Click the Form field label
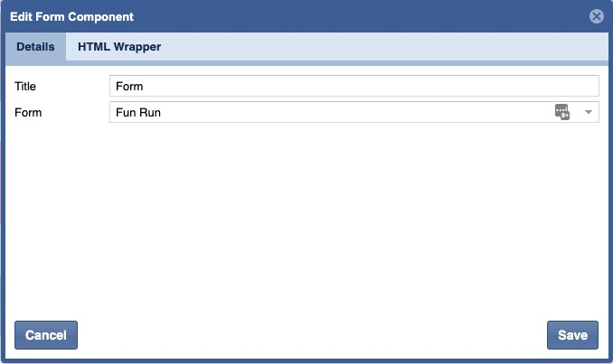The image size is (613, 364). point(29,113)
